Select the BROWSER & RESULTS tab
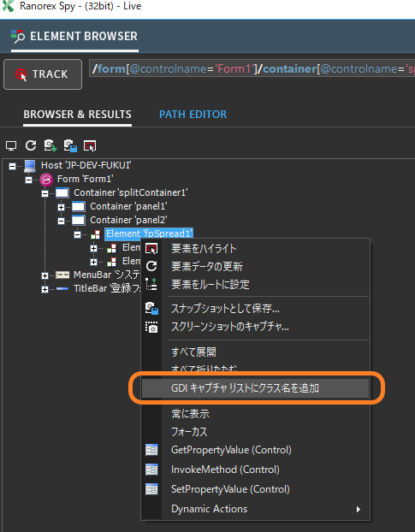 77,115
